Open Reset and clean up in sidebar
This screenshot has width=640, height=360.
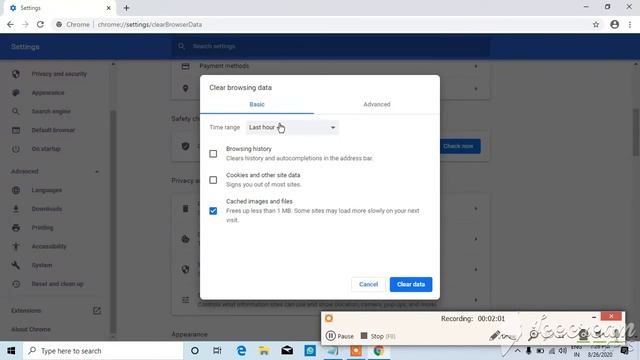click(57, 284)
